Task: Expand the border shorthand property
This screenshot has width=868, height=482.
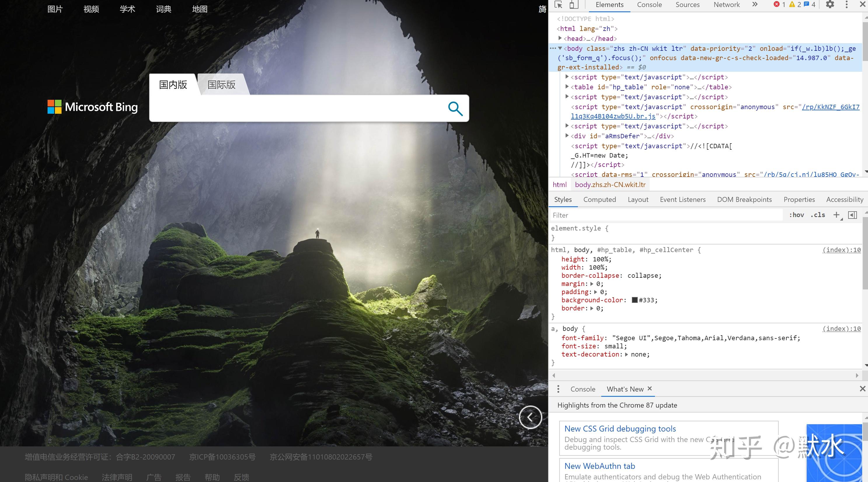Action: click(592, 308)
